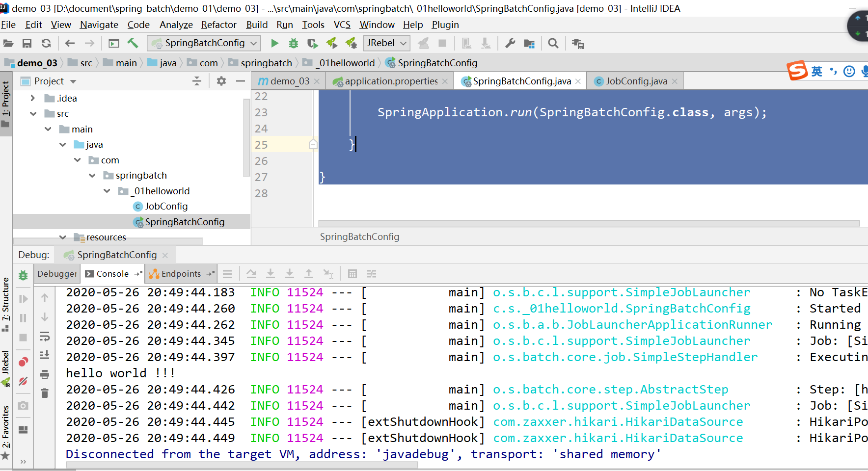Toggle soft-wrap in the console
The image size is (868, 471).
(45, 336)
